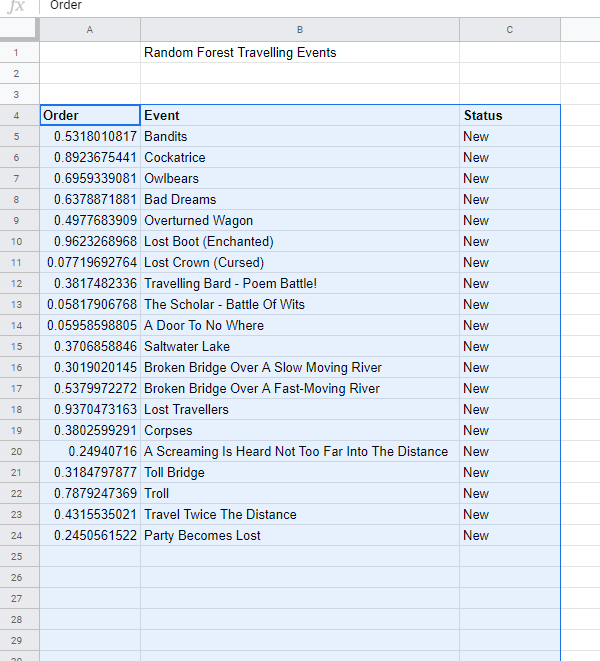
Task: Click order value 0.4315535021
Action: 90,514
